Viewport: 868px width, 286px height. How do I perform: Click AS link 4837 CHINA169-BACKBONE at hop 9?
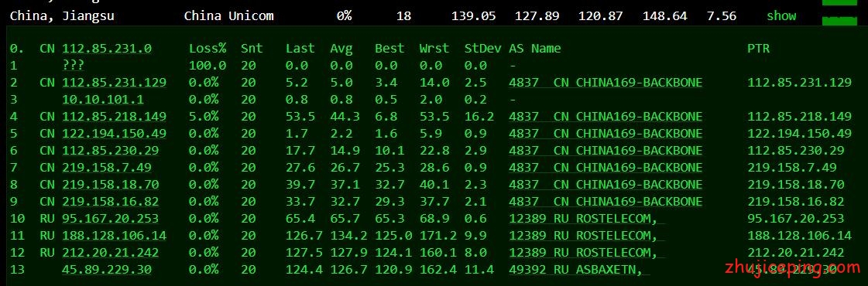coord(606,202)
